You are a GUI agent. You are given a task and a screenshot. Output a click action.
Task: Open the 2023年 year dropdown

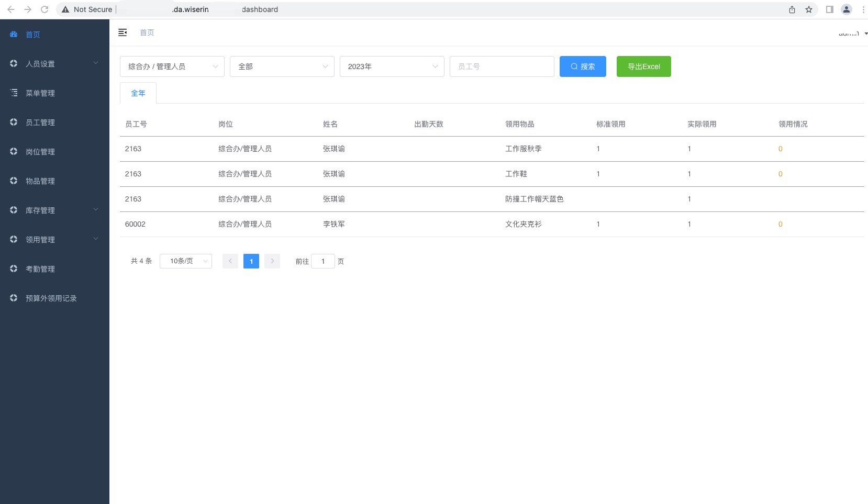coord(392,66)
